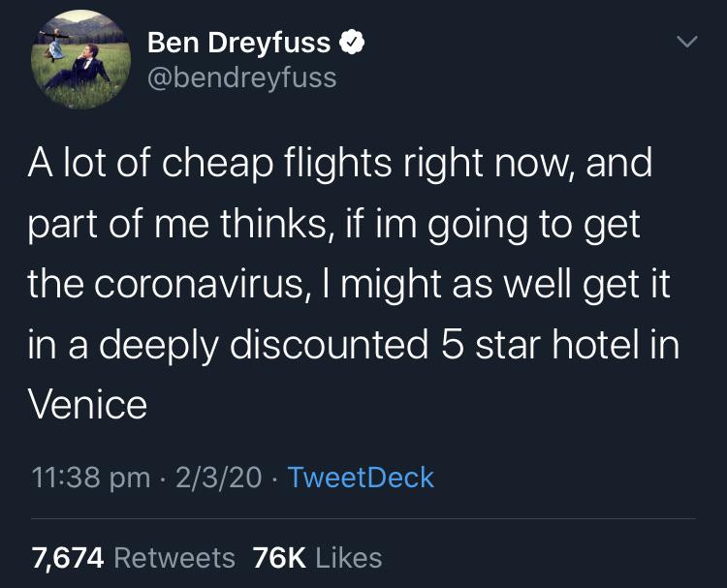
Task: Open the TweetDeck source link
Action: (361, 477)
